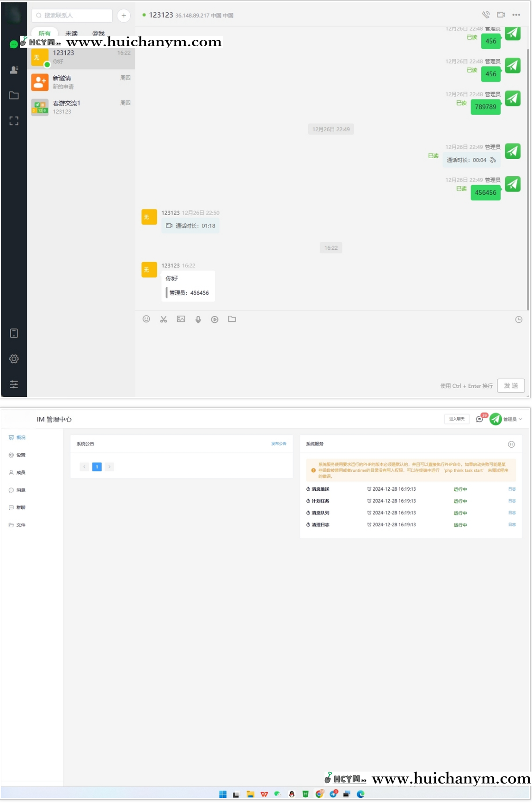Switch to the 所有 conversations tab
The width and height of the screenshot is (532, 803).
[45, 33]
